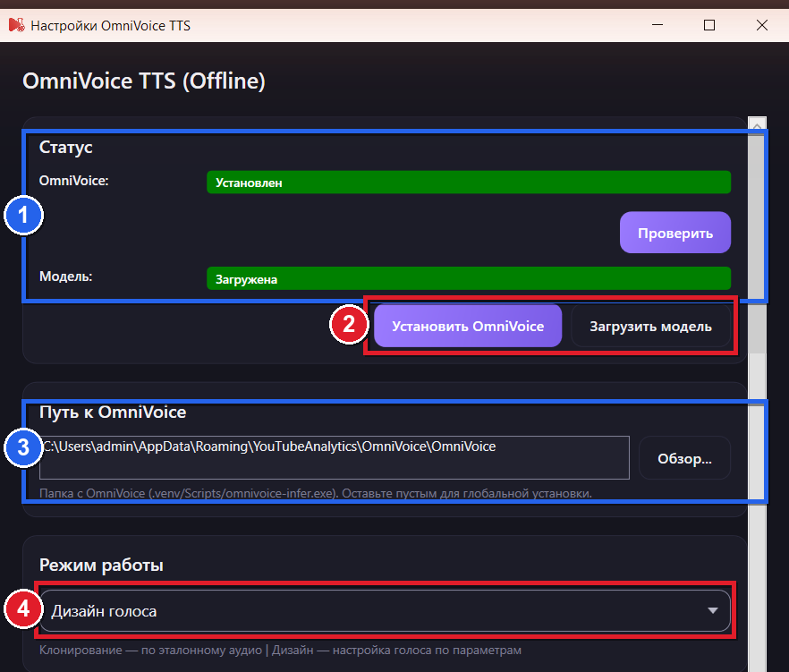Click the Загрузить модель button
The width and height of the screenshot is (789, 672).
pos(650,327)
